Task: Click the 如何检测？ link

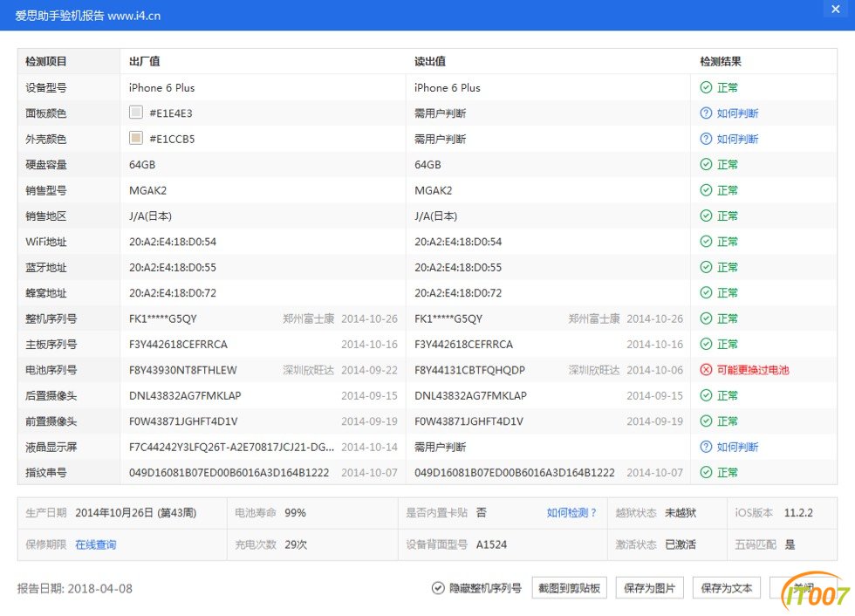Action: [571, 513]
